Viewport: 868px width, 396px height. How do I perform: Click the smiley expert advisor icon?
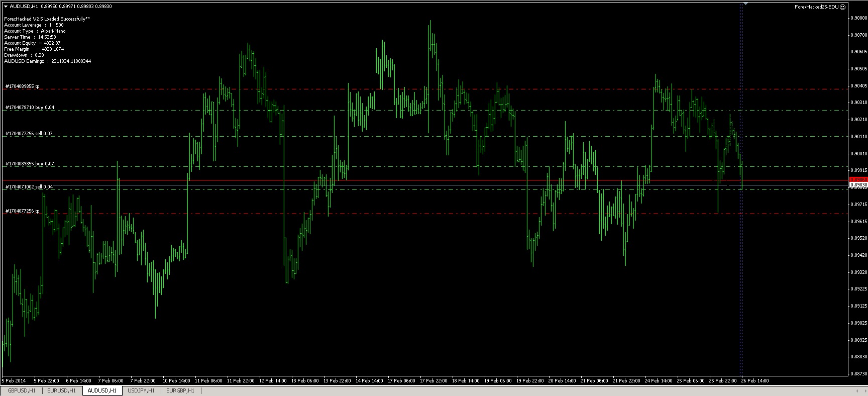[x=842, y=7]
